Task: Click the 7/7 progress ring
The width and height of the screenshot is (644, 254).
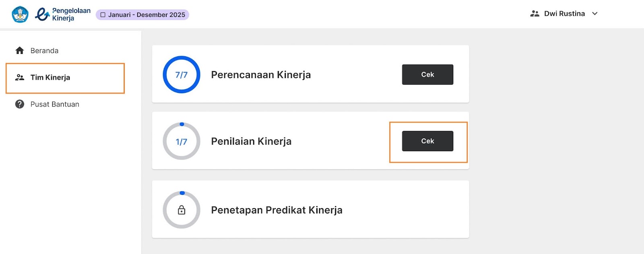Action: (x=182, y=74)
